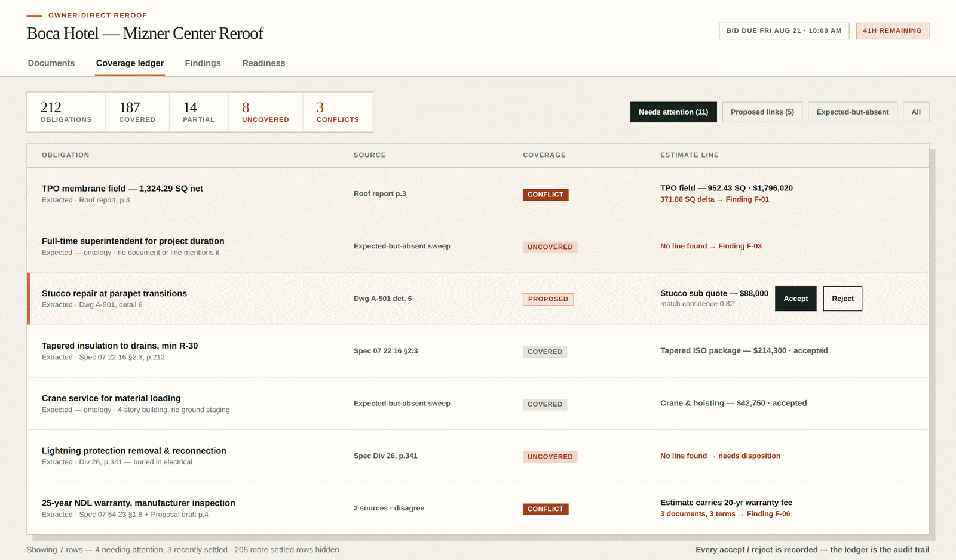
Task: Click Tapered ISO package estimate line
Action: [744, 351]
